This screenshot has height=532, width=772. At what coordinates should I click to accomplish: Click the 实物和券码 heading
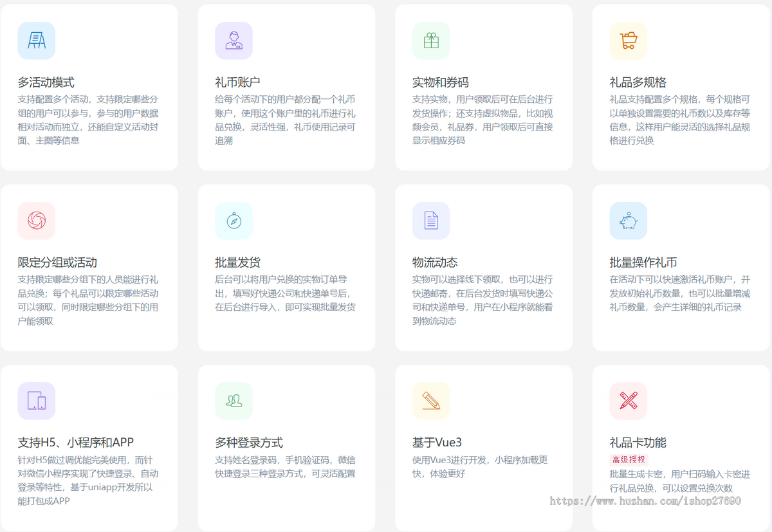[x=441, y=82]
